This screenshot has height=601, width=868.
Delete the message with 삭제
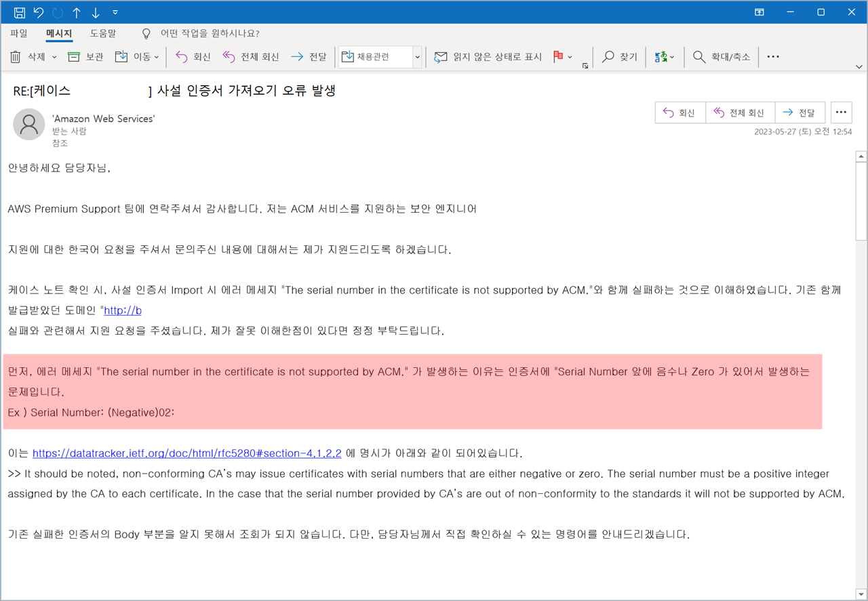pyautogui.click(x=28, y=57)
